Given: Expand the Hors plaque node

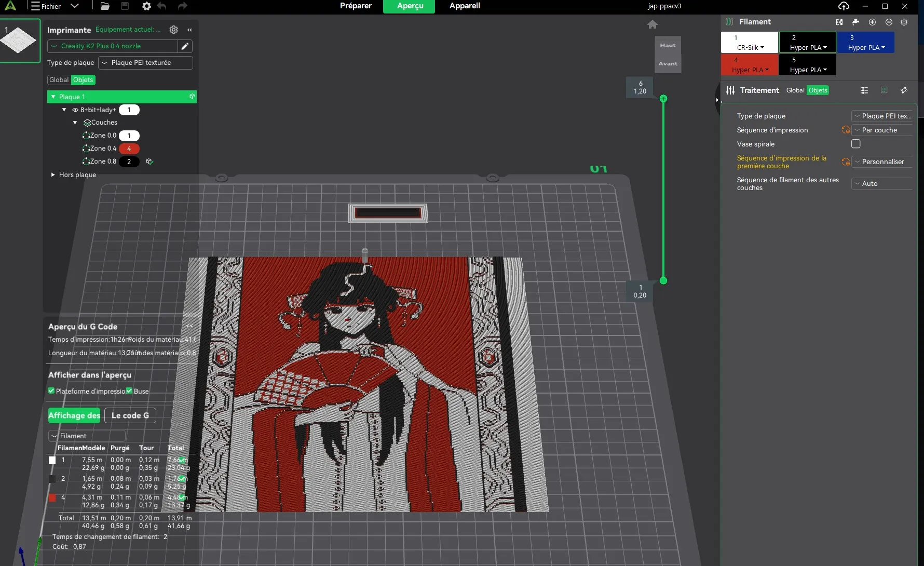Looking at the screenshot, I should pos(53,175).
